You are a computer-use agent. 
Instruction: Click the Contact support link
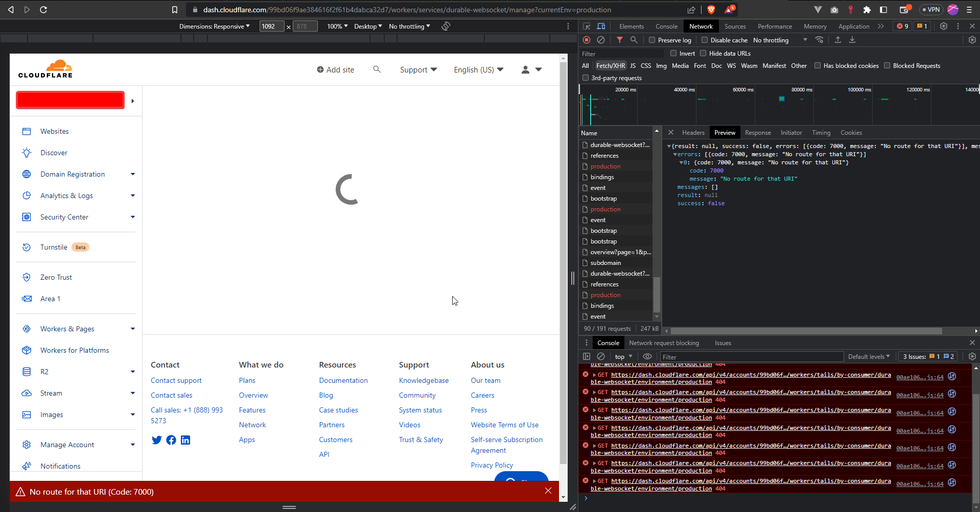click(176, 380)
